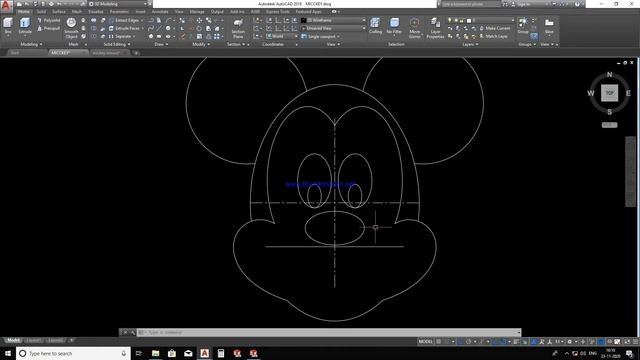640x360 pixels.
Task: Click the AutoCAD application menu logo
Action: [6, 7]
